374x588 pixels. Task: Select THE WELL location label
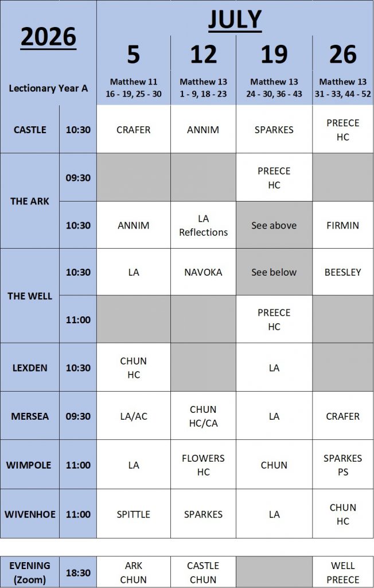click(29, 296)
